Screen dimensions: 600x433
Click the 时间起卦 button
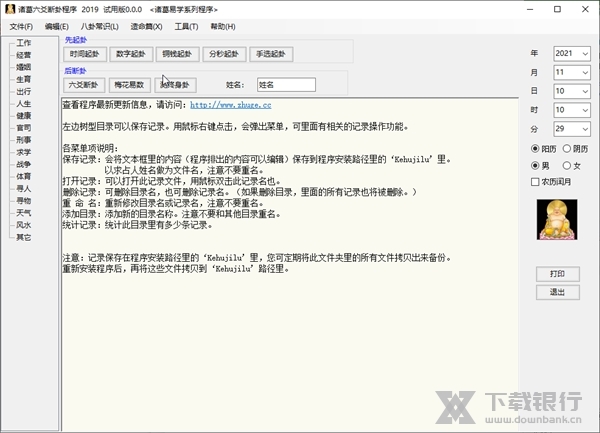pos(85,54)
